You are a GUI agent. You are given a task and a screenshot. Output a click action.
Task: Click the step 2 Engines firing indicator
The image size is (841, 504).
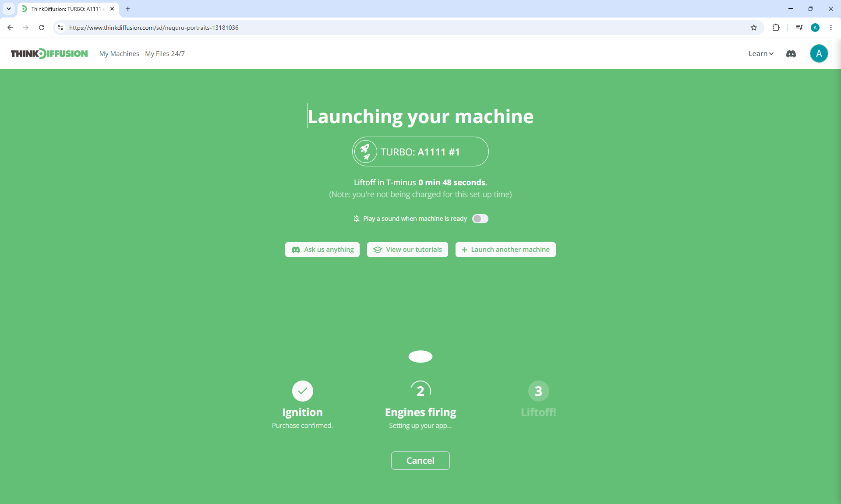pos(420,391)
